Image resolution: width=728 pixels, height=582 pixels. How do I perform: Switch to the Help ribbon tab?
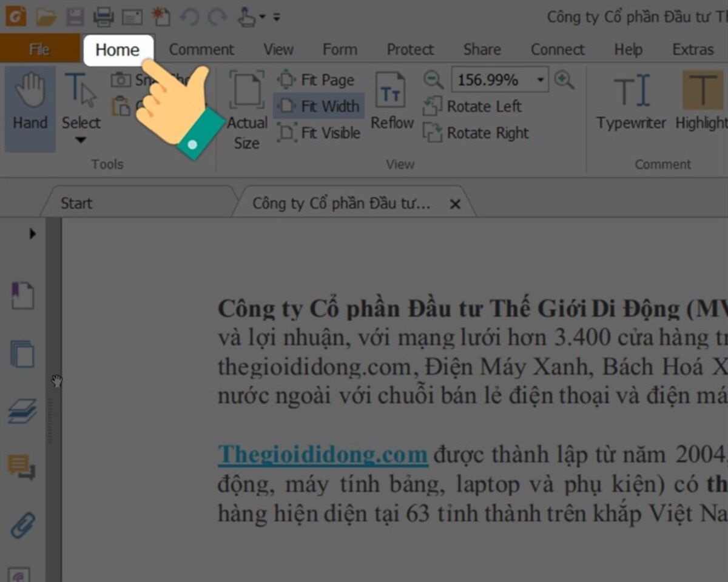pos(628,50)
